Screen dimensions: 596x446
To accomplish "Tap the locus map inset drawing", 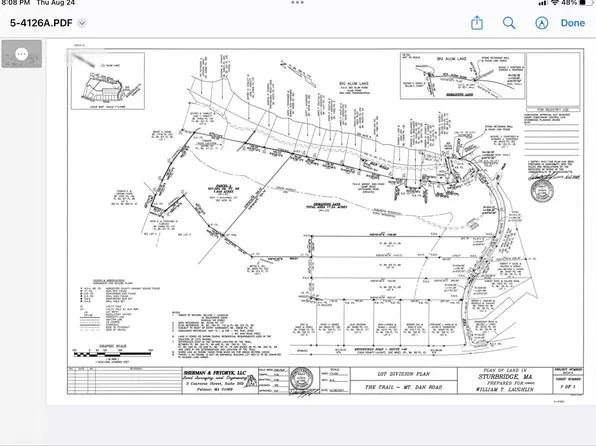I will click(x=108, y=81).
